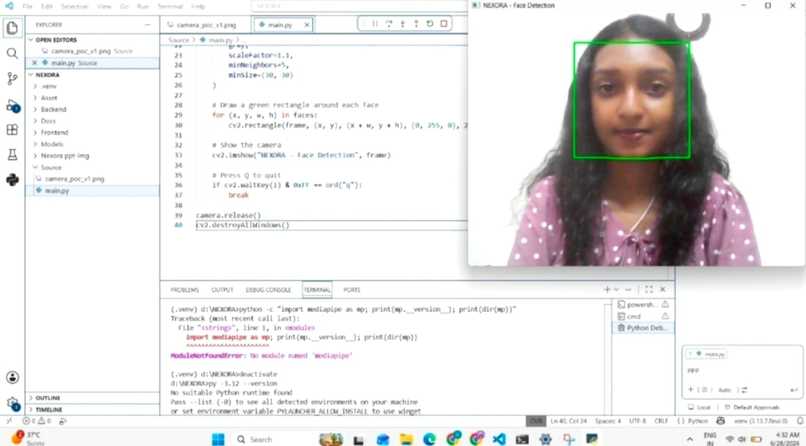This screenshot has width=806, height=446.
Task: Open the Search view in the activity bar
Action: click(x=12, y=53)
